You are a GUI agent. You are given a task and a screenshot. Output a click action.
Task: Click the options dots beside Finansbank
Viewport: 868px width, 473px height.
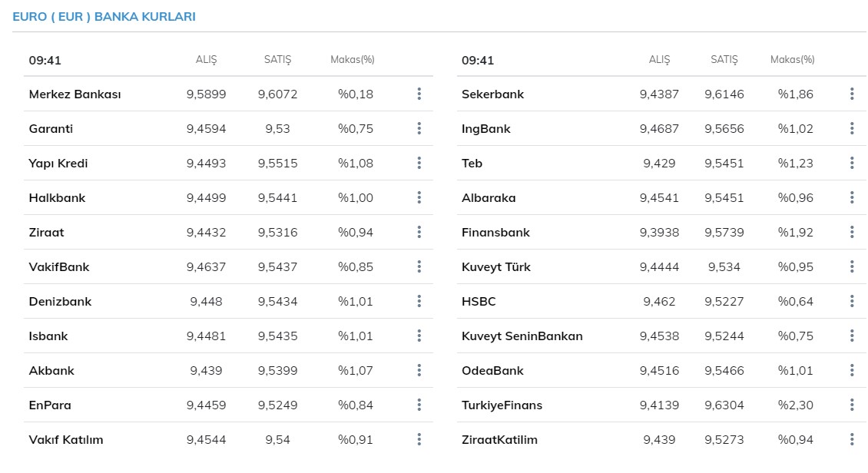pyautogui.click(x=852, y=232)
